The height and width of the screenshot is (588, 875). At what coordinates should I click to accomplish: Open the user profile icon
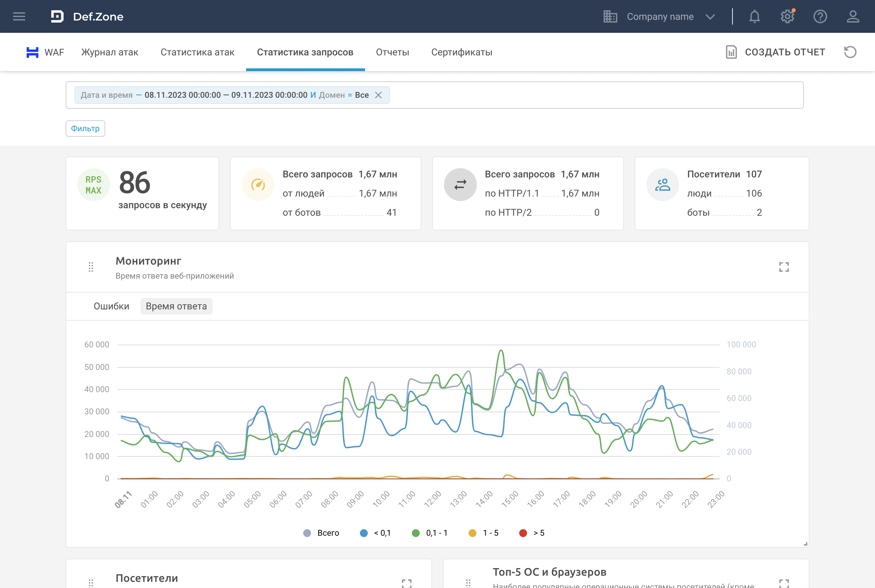852,16
